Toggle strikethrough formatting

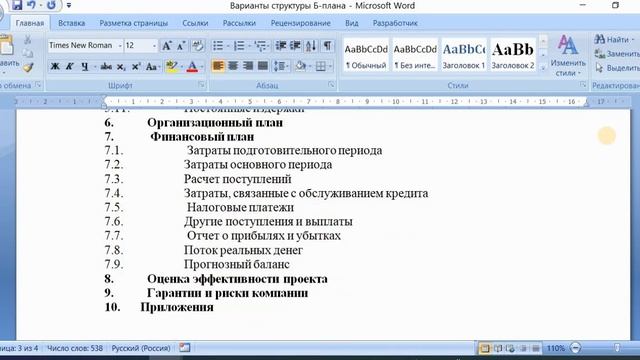(x=106, y=66)
